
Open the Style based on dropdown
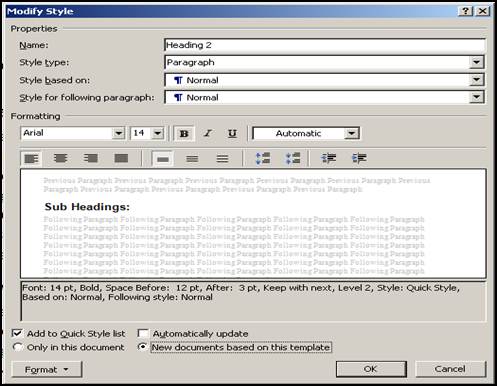coord(477,80)
